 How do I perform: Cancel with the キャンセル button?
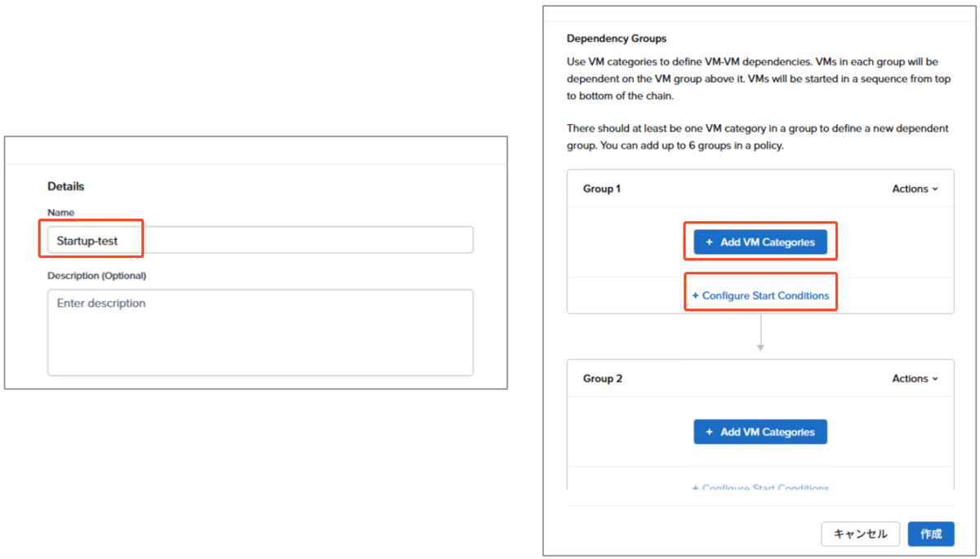(x=860, y=534)
